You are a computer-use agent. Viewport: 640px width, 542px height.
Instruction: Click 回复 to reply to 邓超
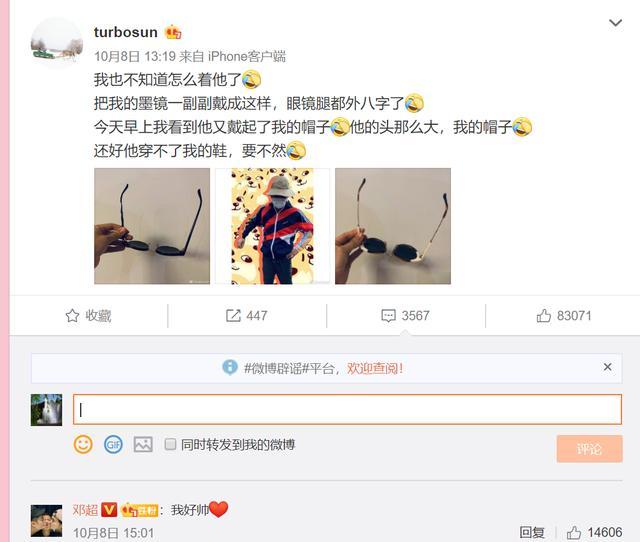click(532, 532)
